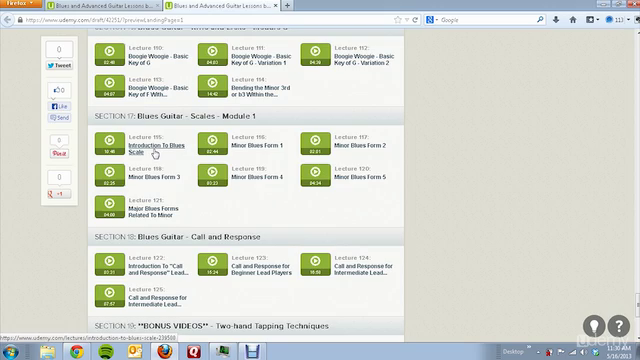Click the Google +1 share button
640x360 pixels.
(x=59, y=194)
